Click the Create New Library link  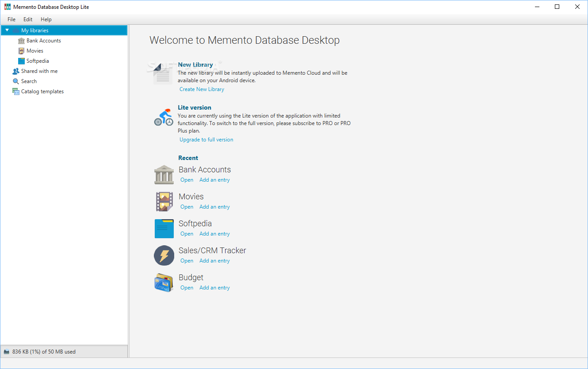tap(202, 89)
